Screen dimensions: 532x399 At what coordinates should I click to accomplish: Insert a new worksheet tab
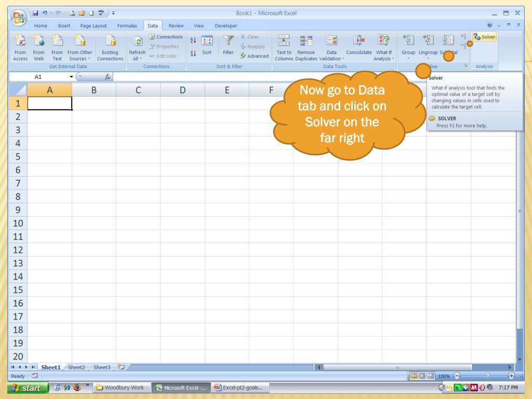pos(121,367)
